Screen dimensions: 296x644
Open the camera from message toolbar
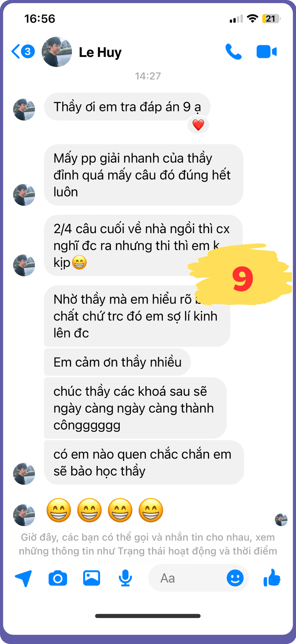click(x=58, y=578)
